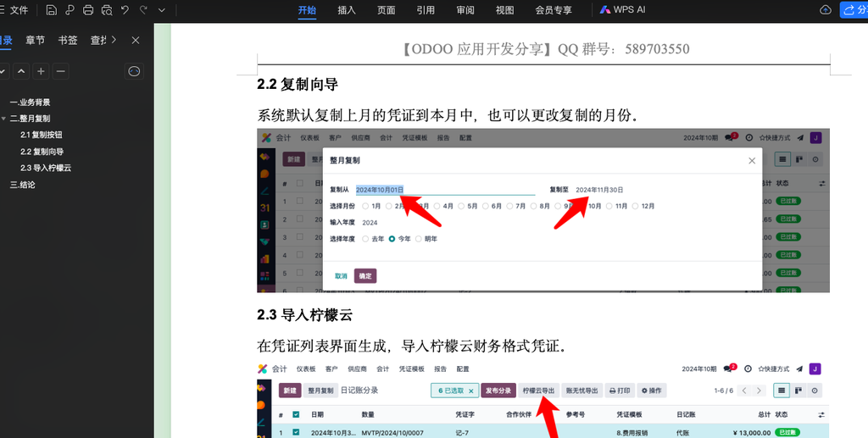This screenshot has height=438, width=868.
Task: Go to the 视图 ribbon tab
Action: (504, 10)
